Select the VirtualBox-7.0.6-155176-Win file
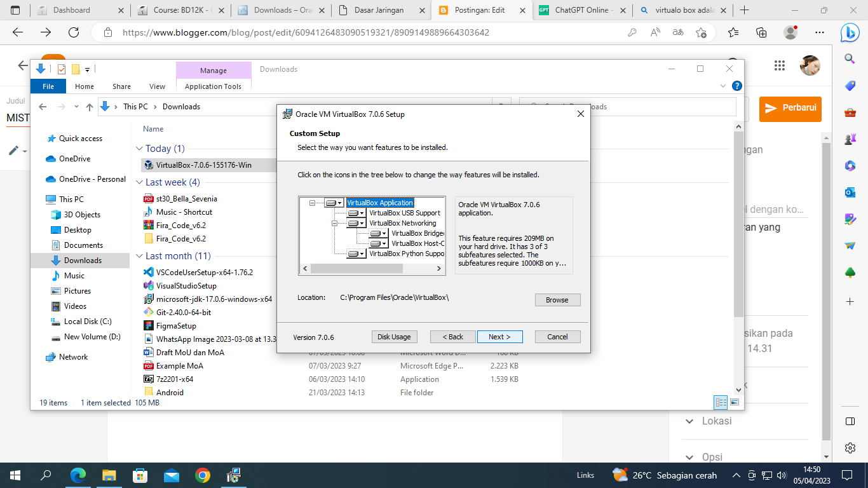 click(x=204, y=165)
